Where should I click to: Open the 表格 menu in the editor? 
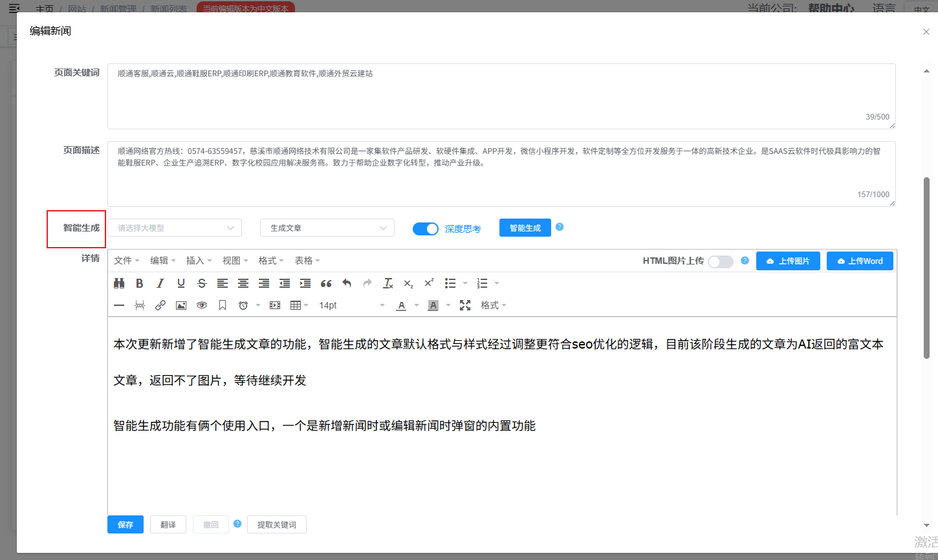(x=307, y=261)
